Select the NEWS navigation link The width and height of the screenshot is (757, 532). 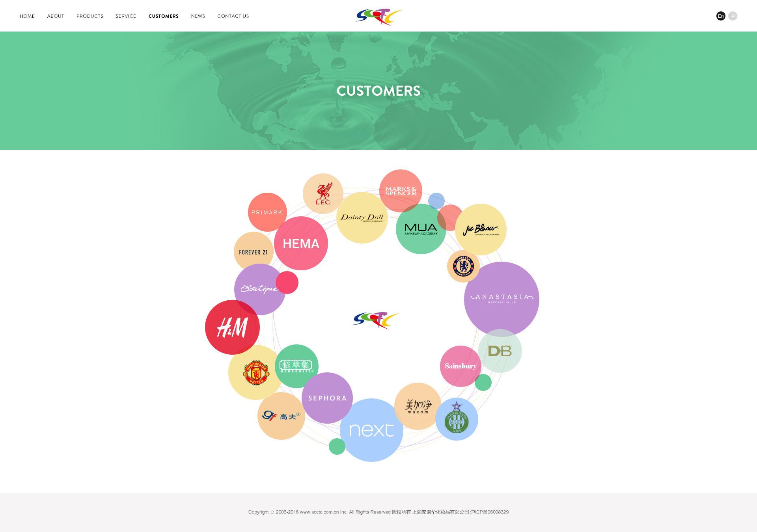[x=198, y=16]
